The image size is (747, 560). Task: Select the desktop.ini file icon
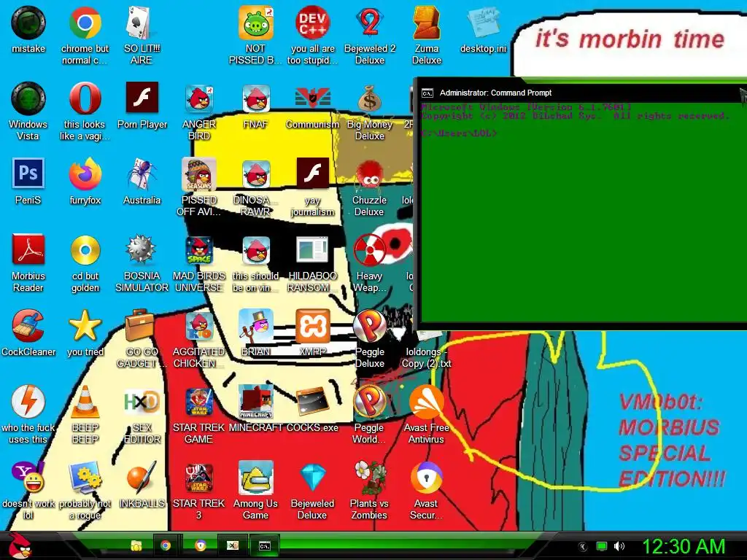click(483, 23)
